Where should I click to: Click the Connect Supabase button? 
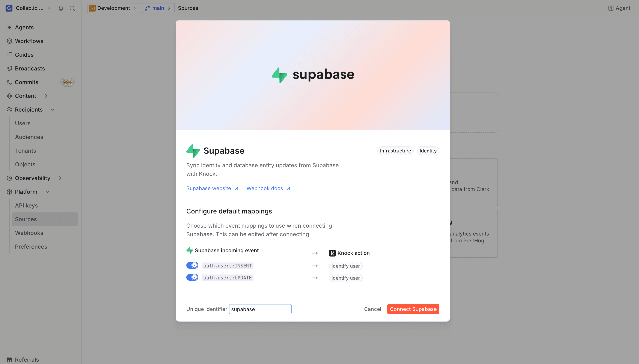(413, 309)
